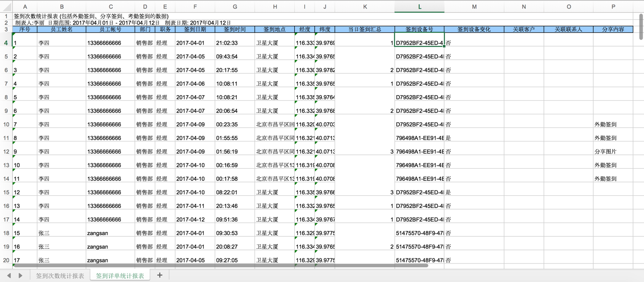644x282 pixels.
Task: Select column O header
Action: click(568, 7)
